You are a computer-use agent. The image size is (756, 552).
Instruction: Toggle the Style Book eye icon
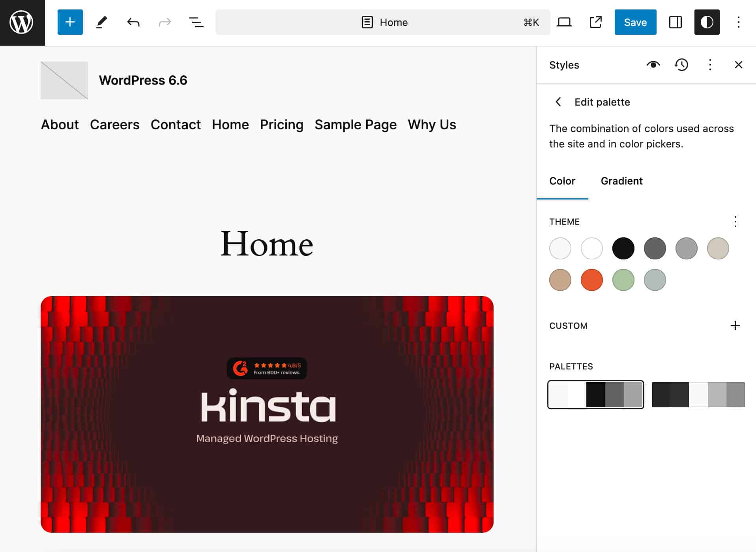[653, 65]
